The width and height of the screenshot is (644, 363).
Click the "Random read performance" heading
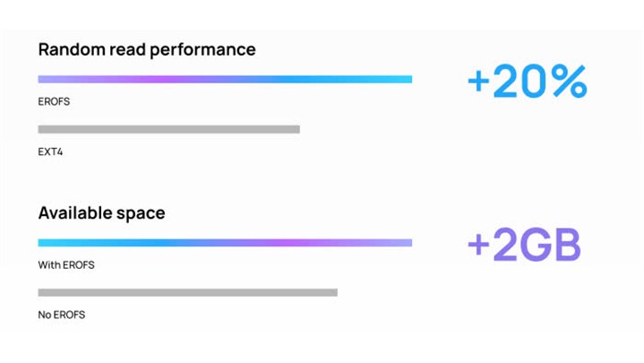147,49
